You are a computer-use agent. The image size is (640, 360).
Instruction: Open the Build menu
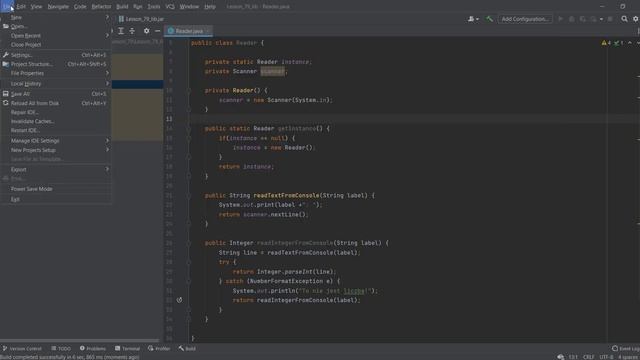click(122, 7)
